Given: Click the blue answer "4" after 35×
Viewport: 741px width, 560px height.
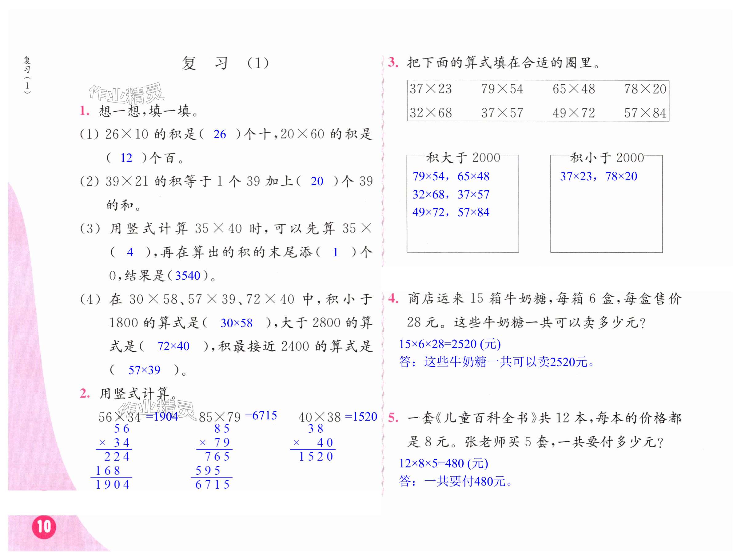Looking at the screenshot, I should pyautogui.click(x=130, y=252).
